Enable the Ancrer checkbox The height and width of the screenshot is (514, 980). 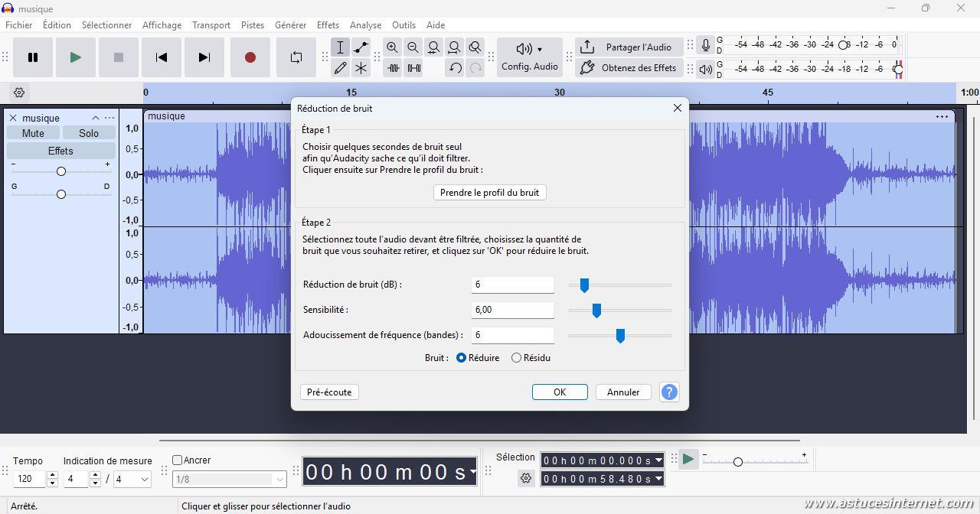pos(178,460)
